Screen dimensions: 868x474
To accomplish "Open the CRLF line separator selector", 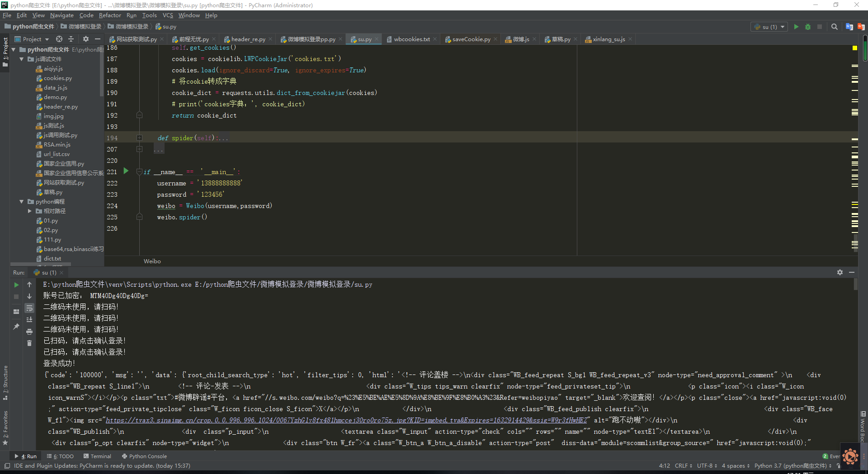I will click(x=683, y=466).
